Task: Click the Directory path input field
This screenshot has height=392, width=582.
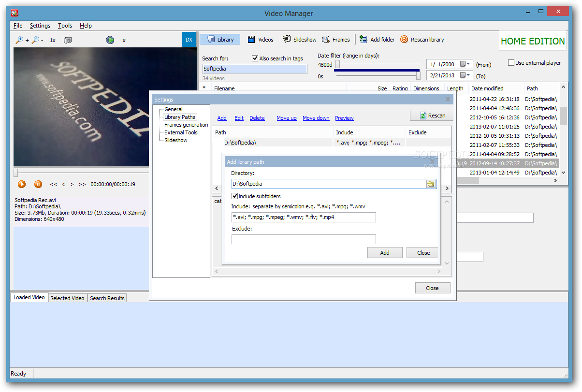Action: (x=328, y=184)
